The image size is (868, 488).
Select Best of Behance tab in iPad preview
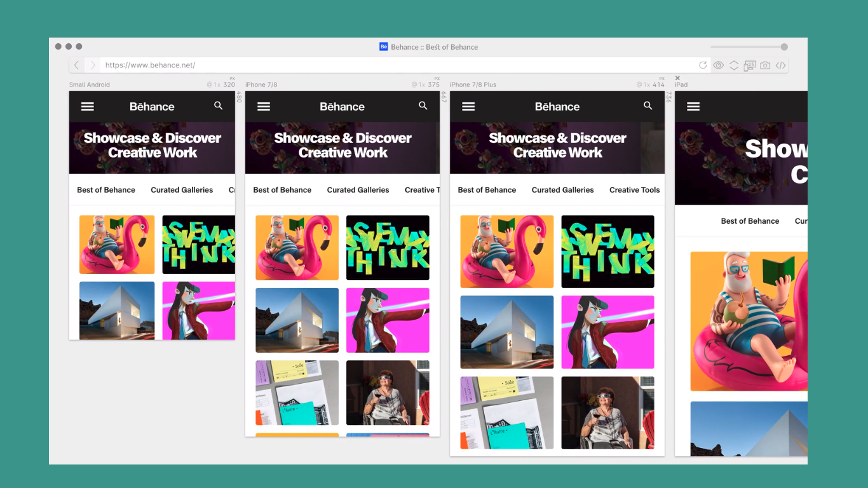[x=750, y=221]
